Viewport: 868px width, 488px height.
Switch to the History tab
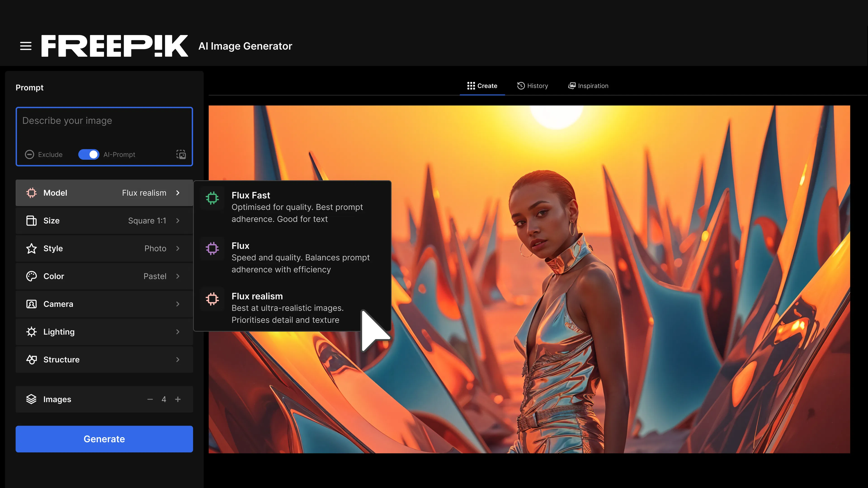[x=532, y=86]
